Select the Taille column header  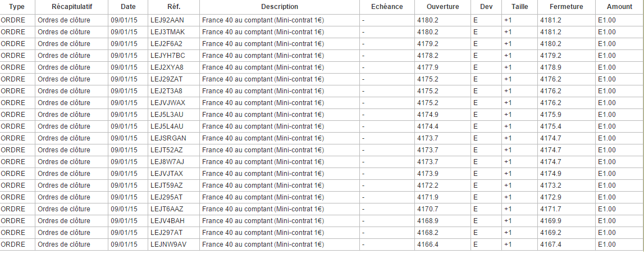519,7
